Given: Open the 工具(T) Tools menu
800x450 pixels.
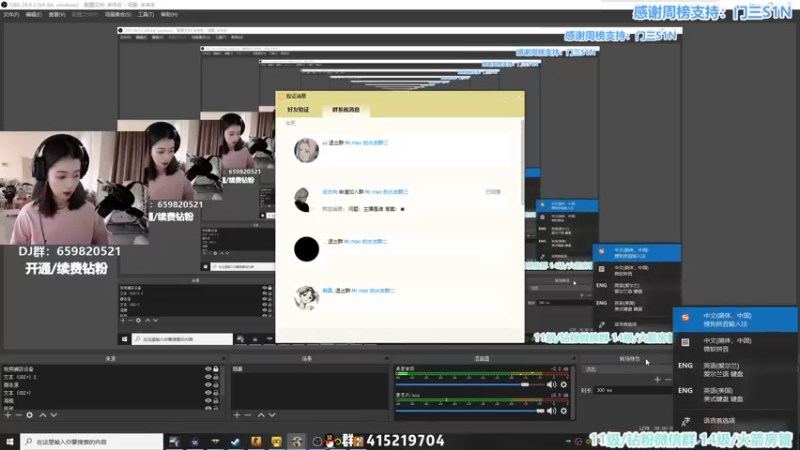Looking at the screenshot, I should (145, 15).
